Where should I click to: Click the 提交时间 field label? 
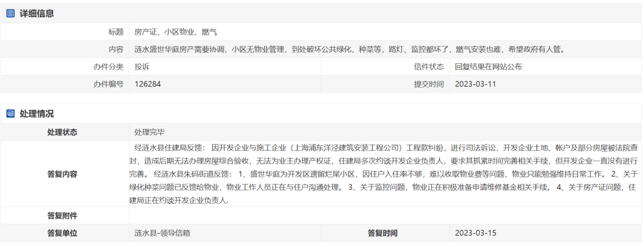[x=429, y=84]
